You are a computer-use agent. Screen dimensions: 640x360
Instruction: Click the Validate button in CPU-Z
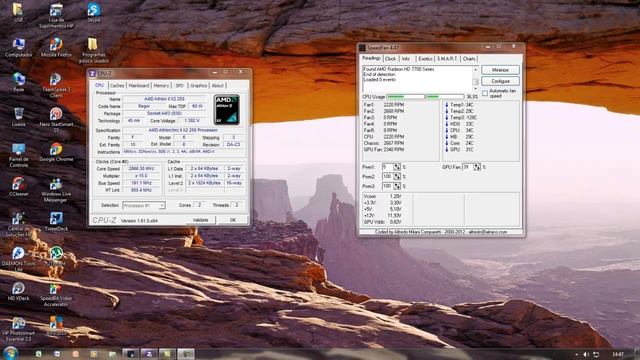pyautogui.click(x=200, y=220)
